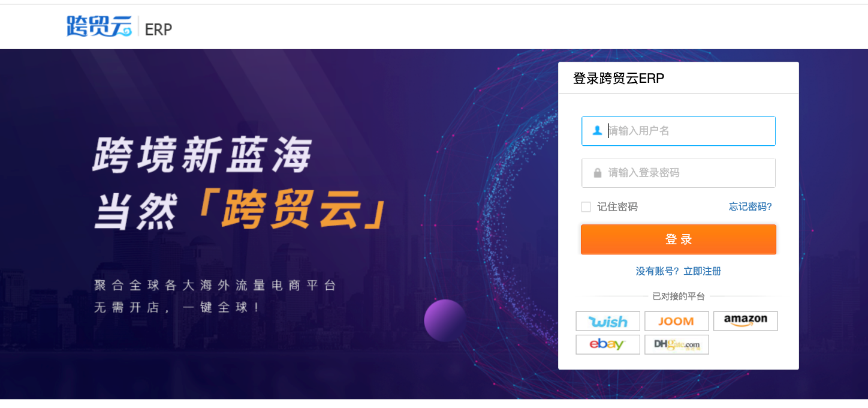Click the 已对接的平台 section label

(679, 296)
